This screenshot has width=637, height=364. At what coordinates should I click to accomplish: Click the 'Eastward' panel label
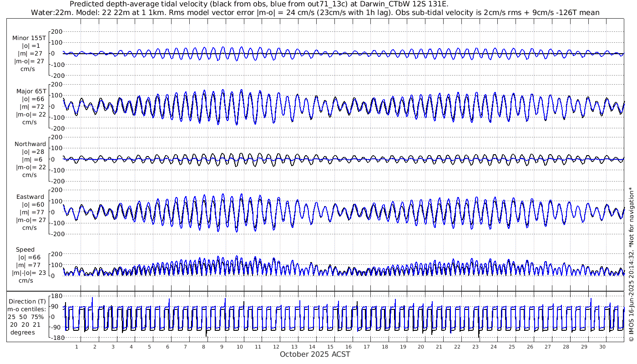click(30, 197)
